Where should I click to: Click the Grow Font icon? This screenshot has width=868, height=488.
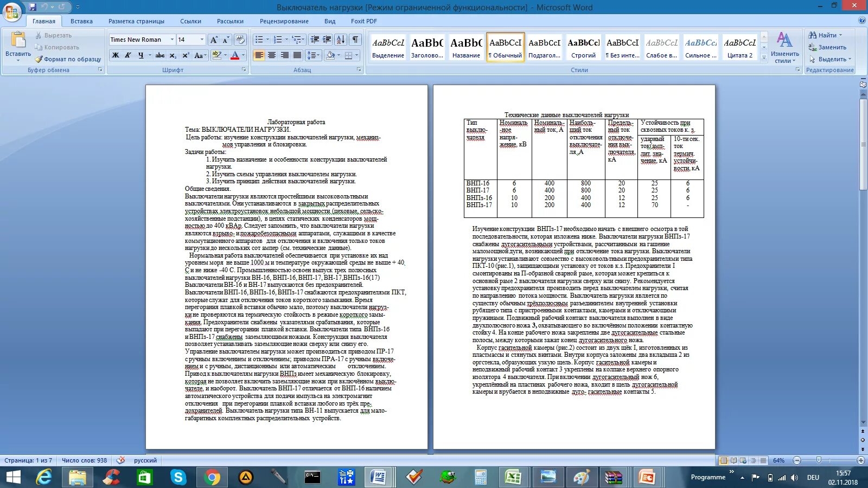pos(214,40)
